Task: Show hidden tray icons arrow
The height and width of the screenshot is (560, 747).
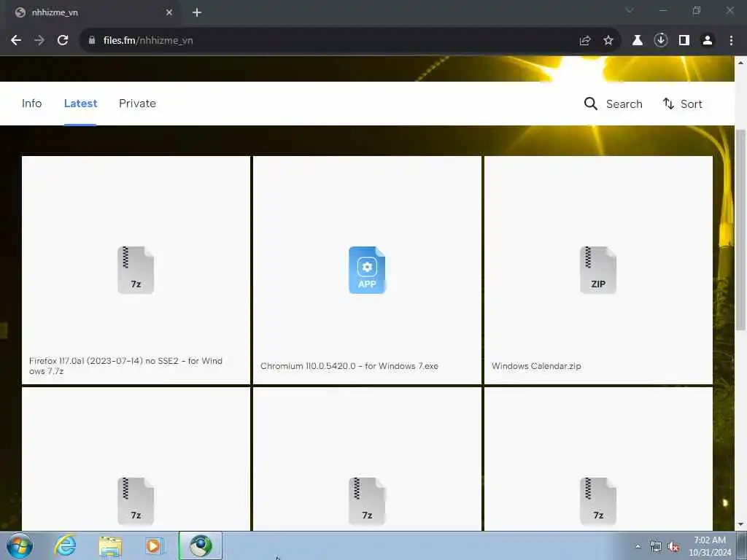Action: point(638,546)
